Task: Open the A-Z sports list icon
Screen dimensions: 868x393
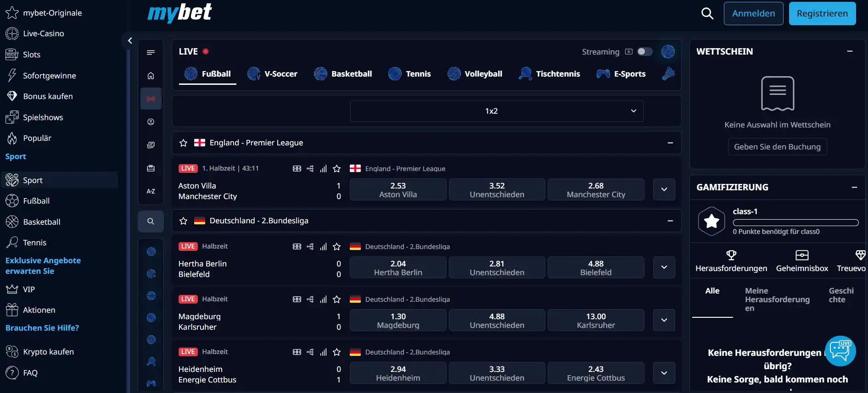Action: 151,191
